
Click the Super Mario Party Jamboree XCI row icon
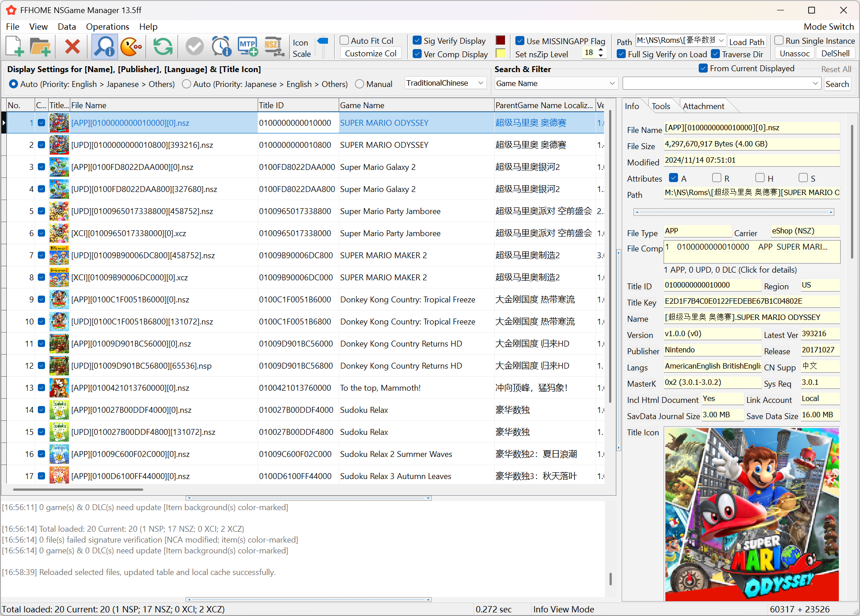(59, 233)
